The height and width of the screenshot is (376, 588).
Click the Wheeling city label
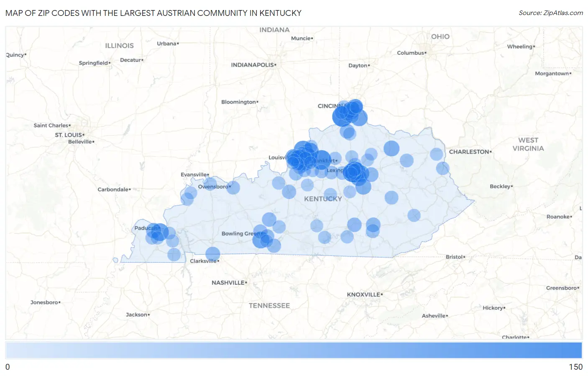[x=520, y=46]
